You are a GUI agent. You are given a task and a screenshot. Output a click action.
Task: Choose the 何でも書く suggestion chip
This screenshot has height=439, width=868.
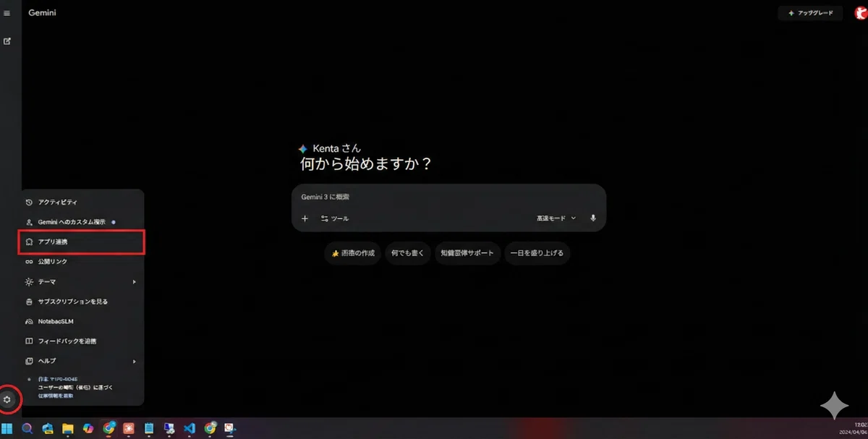409,254
